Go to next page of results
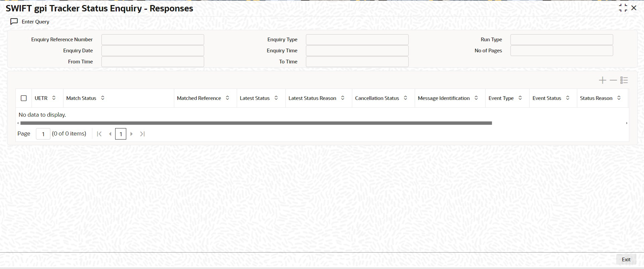Viewport: 644px width, 269px height. (x=132, y=134)
